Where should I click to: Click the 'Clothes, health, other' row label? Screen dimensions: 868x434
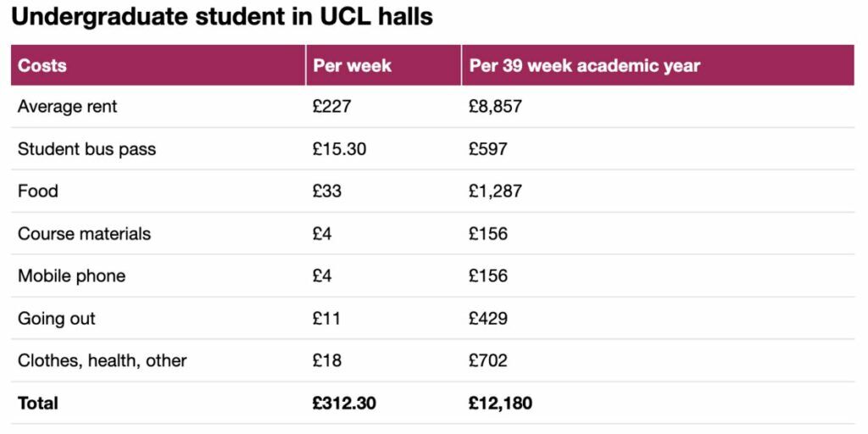tap(103, 360)
